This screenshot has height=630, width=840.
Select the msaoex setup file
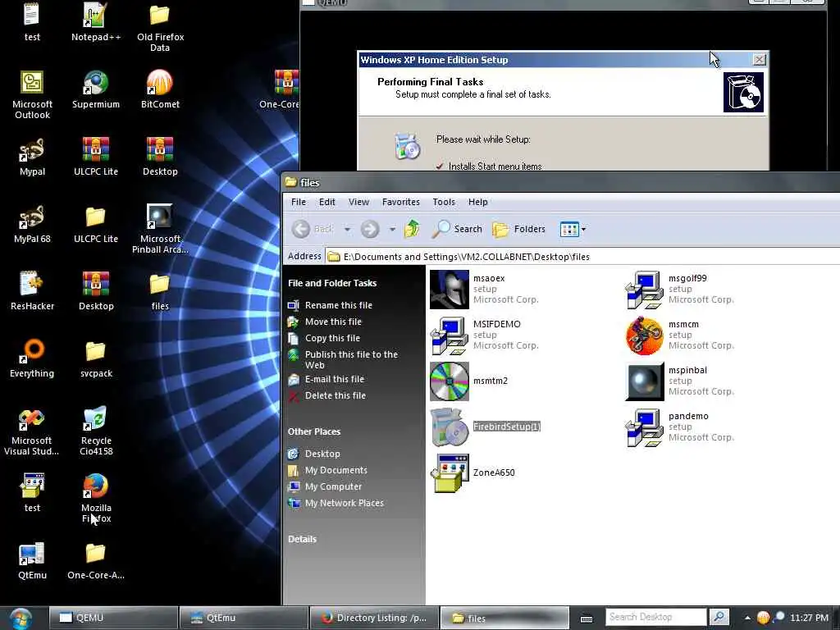coord(484,290)
